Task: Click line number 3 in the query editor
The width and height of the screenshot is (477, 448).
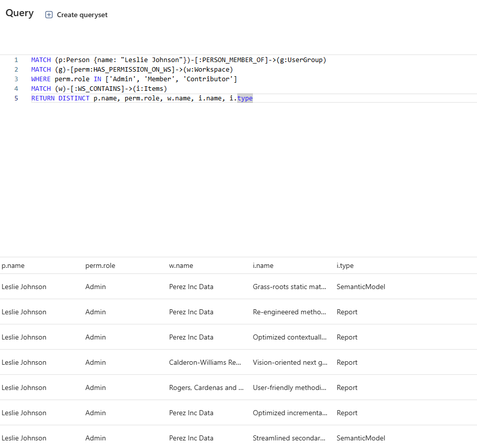Action: pos(16,79)
